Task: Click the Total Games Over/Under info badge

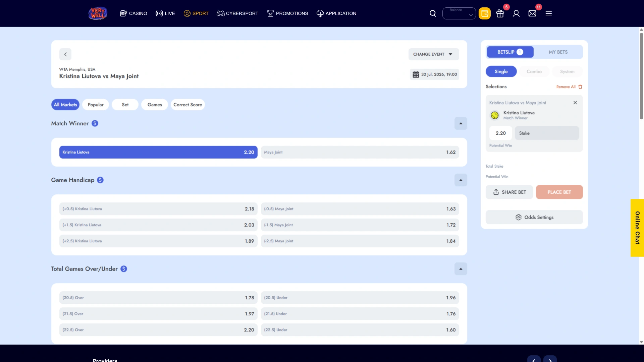Action: pos(124,269)
